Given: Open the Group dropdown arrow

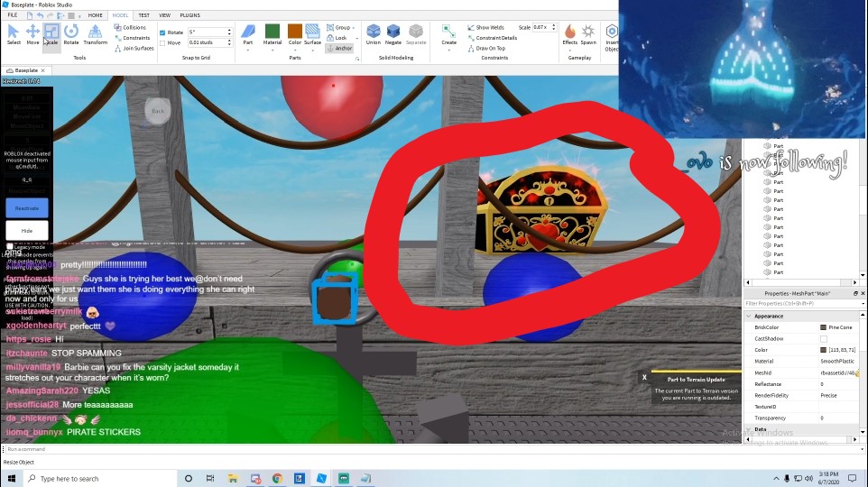Looking at the screenshot, I should (x=354, y=28).
